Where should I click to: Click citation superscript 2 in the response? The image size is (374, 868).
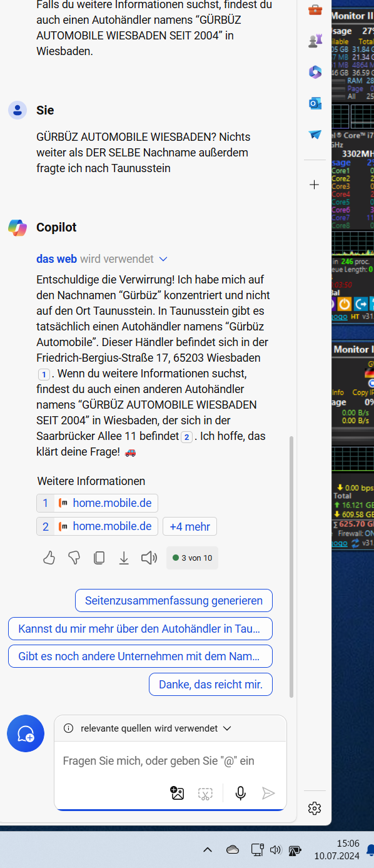point(186,437)
